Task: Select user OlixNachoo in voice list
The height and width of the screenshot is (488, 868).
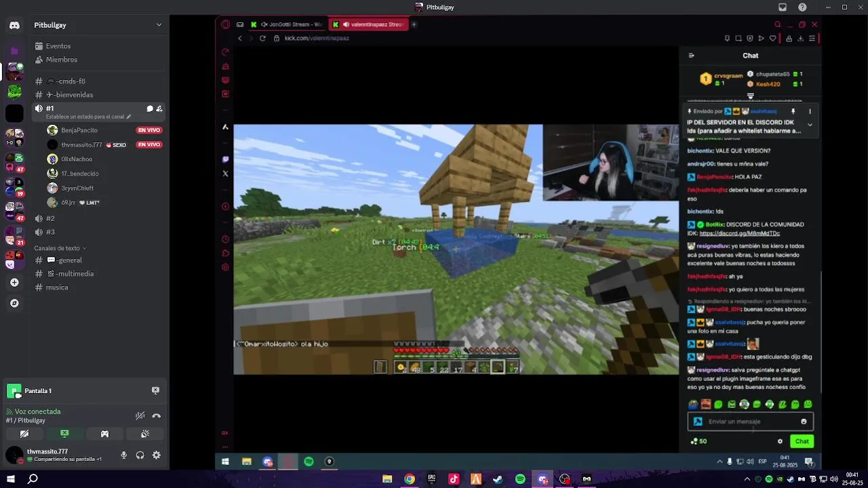Action: click(77, 159)
